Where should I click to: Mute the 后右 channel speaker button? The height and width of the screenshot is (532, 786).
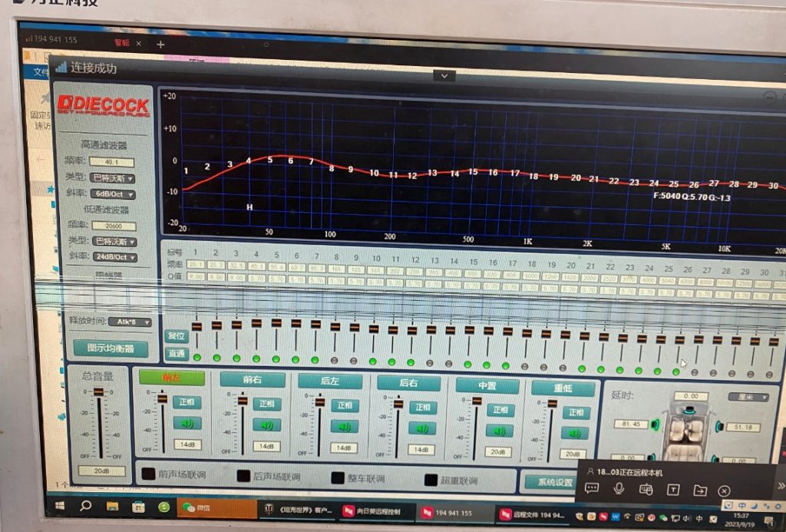pyautogui.click(x=422, y=428)
